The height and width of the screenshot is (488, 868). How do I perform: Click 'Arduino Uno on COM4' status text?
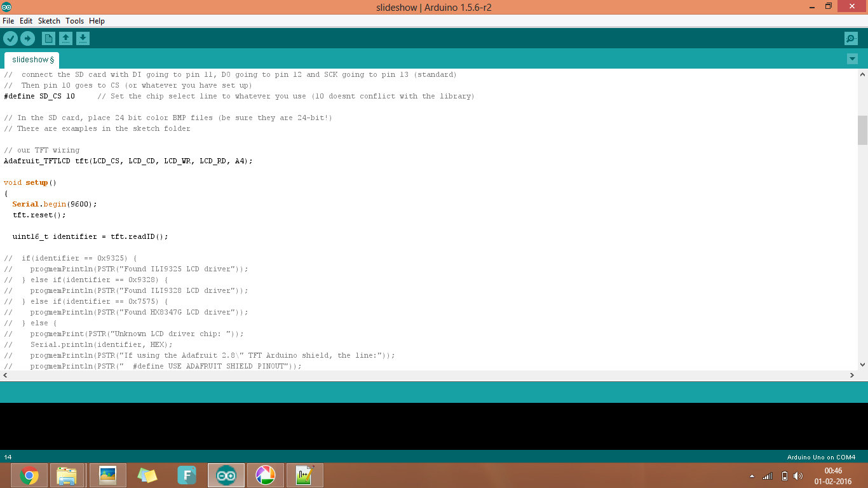click(821, 457)
